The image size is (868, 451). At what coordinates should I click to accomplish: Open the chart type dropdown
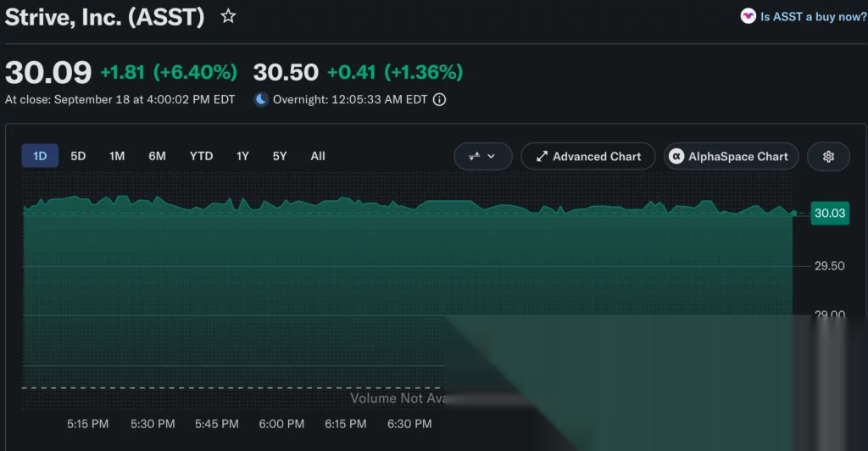coord(482,157)
